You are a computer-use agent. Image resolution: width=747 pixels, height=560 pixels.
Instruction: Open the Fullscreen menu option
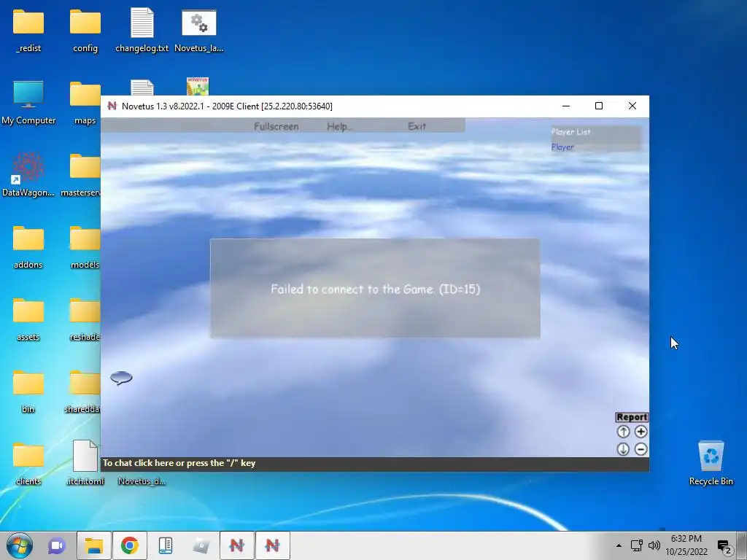(x=276, y=126)
